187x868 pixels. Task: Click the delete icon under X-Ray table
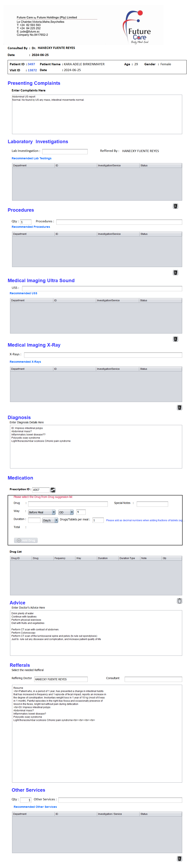[179, 407]
